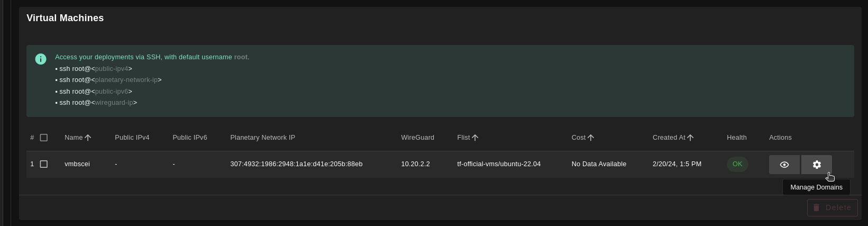Toggle select-all checkbox in table header

pyautogui.click(x=44, y=138)
